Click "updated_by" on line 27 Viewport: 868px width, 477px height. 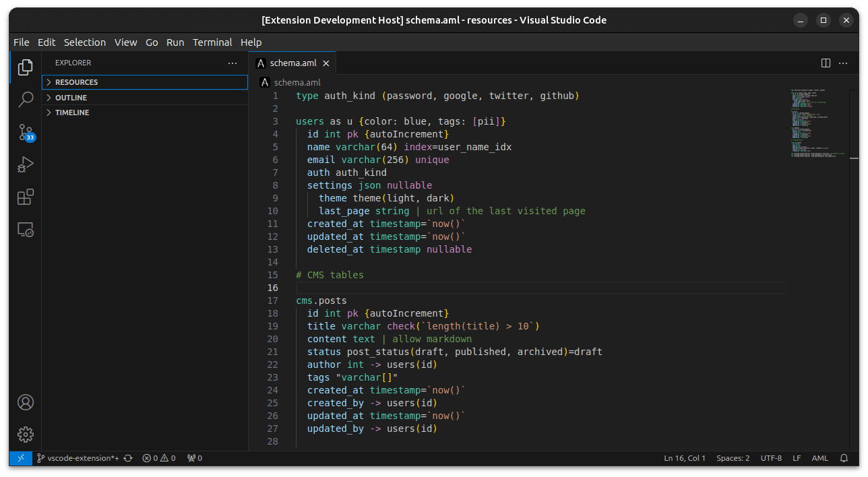click(x=336, y=428)
